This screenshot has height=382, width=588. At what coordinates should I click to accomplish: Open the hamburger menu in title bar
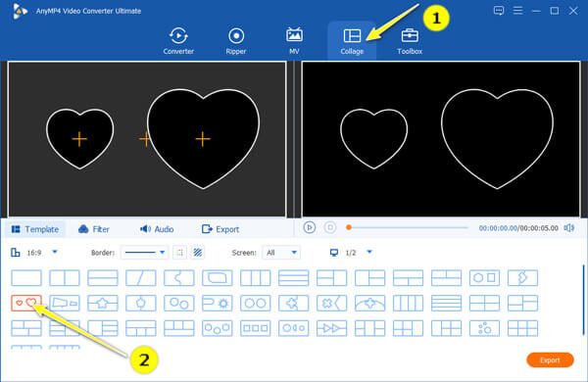(517, 11)
